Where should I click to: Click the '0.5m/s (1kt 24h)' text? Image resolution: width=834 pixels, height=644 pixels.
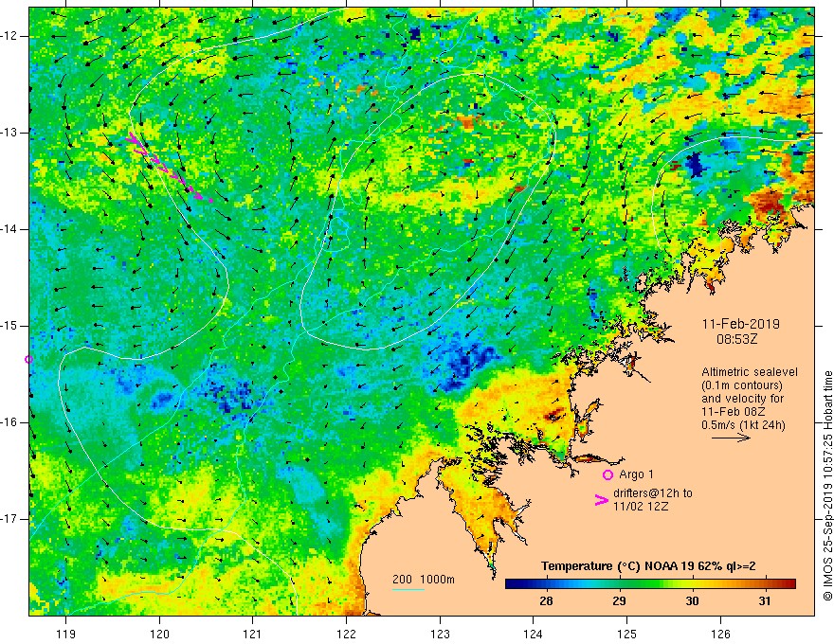pyautogui.click(x=743, y=425)
